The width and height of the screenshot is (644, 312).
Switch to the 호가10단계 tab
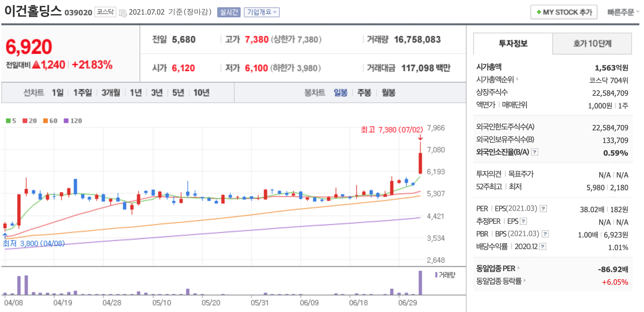(x=592, y=44)
